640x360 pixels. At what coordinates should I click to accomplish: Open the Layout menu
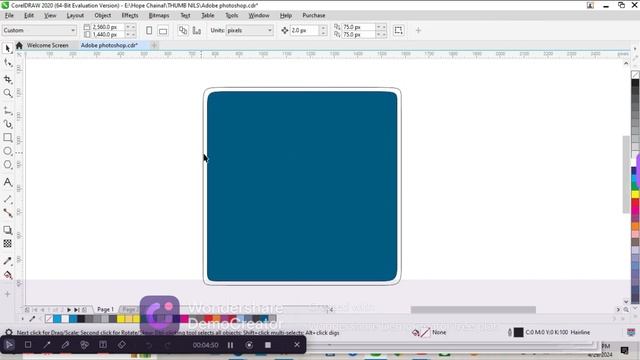tap(75, 16)
